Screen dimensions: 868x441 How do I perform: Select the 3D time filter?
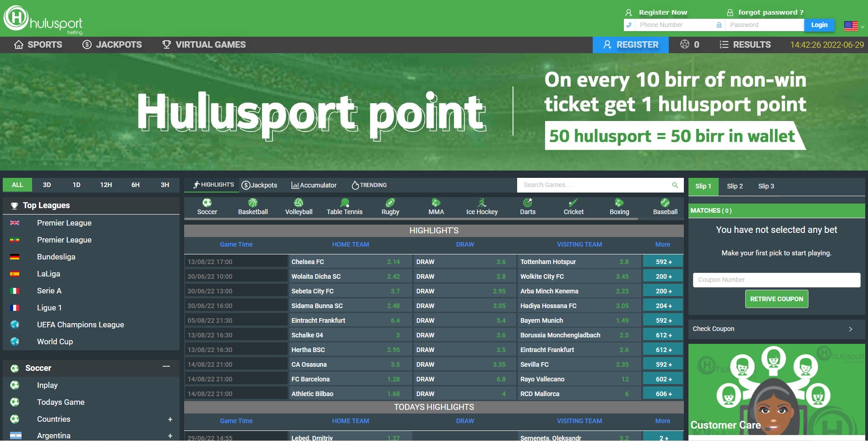tap(47, 185)
